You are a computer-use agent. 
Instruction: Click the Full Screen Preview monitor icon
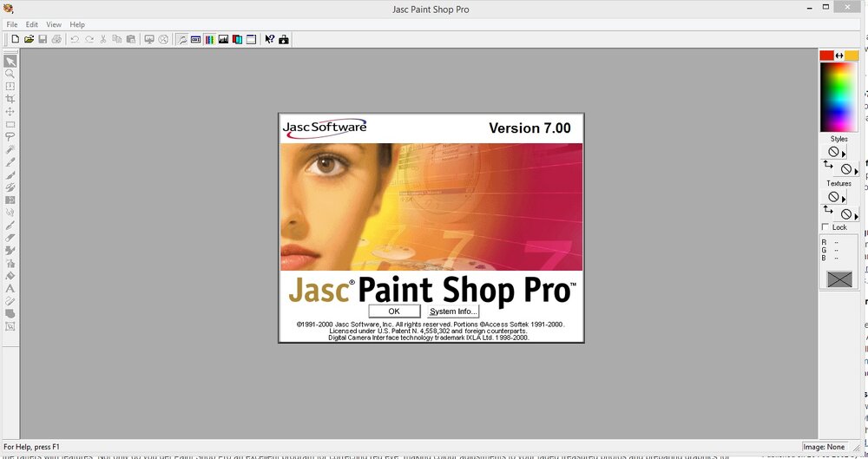(149, 39)
